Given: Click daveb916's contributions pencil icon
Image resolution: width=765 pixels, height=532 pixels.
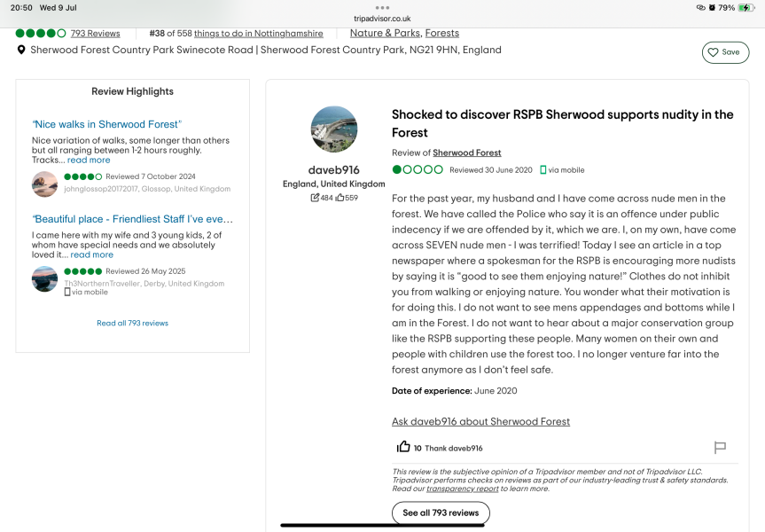Looking at the screenshot, I should 315,198.
